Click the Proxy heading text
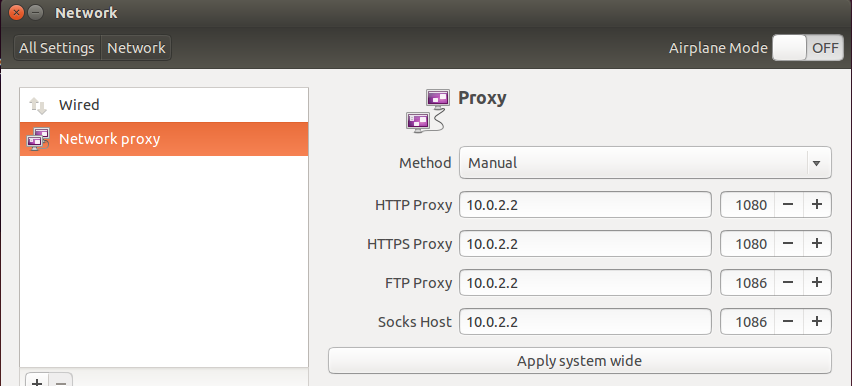Image resolution: width=852 pixels, height=386 pixels. point(483,98)
